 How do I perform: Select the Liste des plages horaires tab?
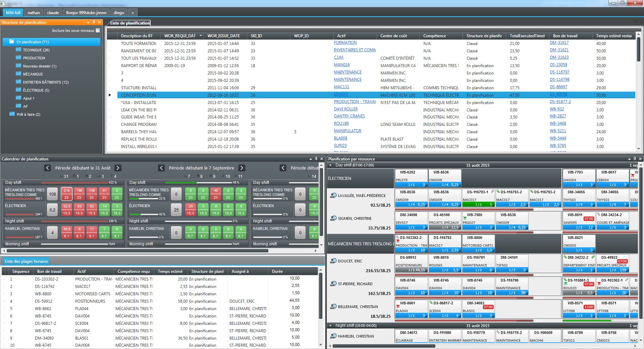26,261
